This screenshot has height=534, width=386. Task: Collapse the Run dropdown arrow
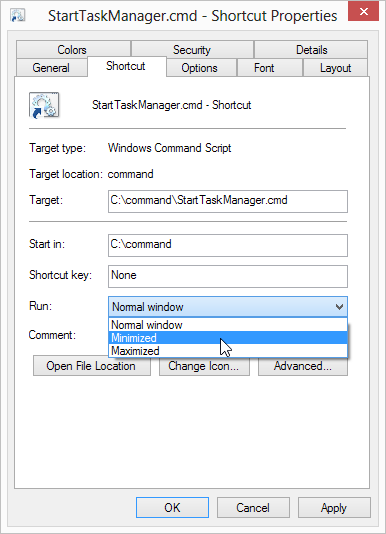pyautogui.click(x=339, y=307)
